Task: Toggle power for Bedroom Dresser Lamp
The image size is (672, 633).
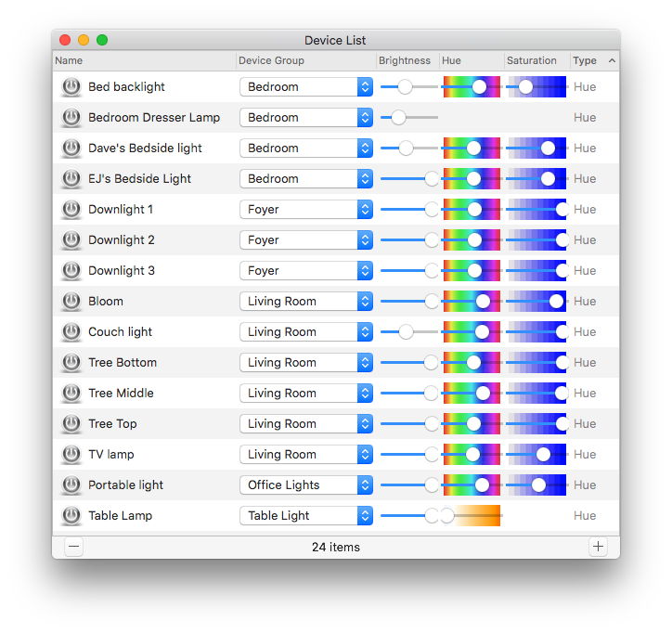Action: pyautogui.click(x=71, y=118)
